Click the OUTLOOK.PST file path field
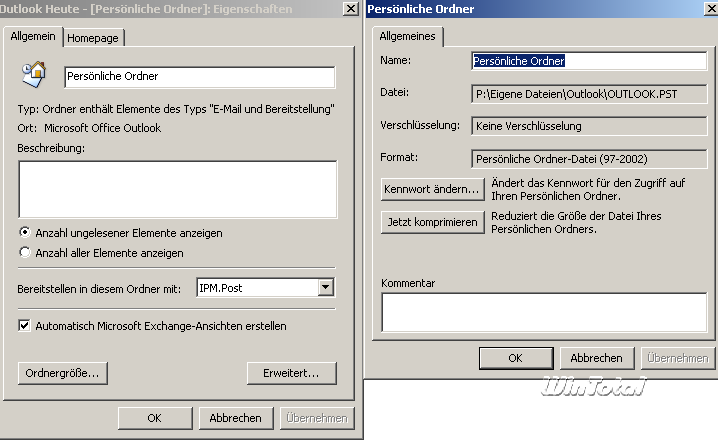The height and width of the screenshot is (441, 718). pos(588,93)
